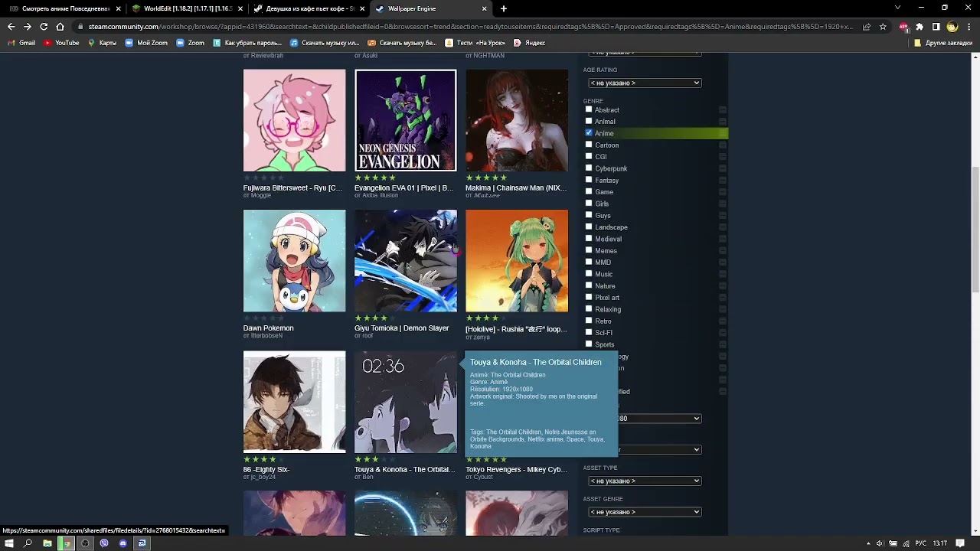Open the Asset Genre dropdown

coord(645,512)
